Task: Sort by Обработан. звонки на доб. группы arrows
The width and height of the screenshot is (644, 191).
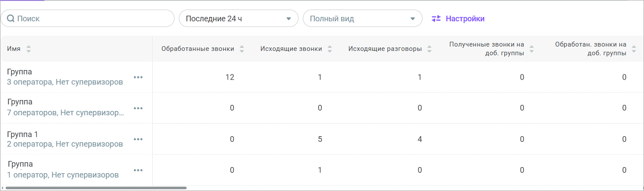Action: [634, 49]
